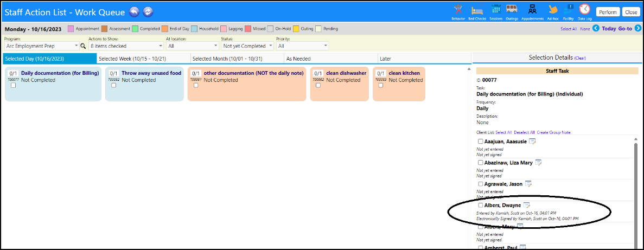644x250 pixels.
Task: Click the magnifier search icon beside Program
Action: [x=83, y=46]
